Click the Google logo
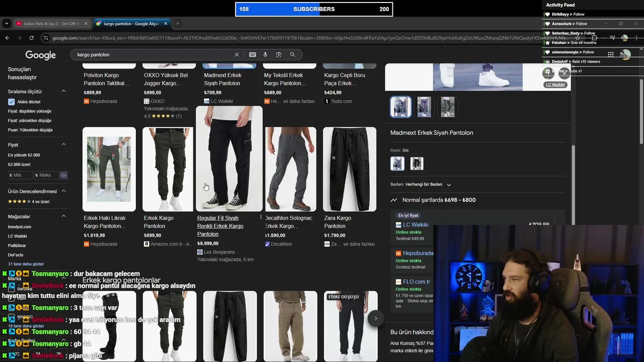644x362 pixels. (x=40, y=55)
